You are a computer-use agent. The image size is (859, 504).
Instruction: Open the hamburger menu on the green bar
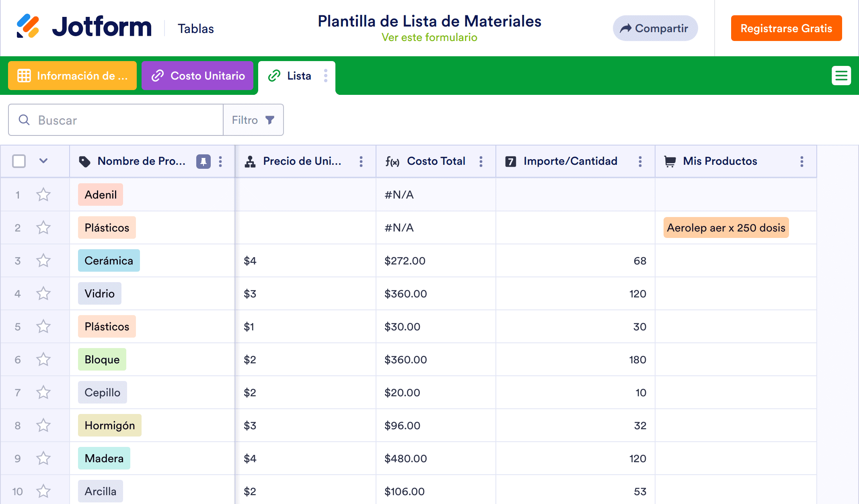click(841, 76)
